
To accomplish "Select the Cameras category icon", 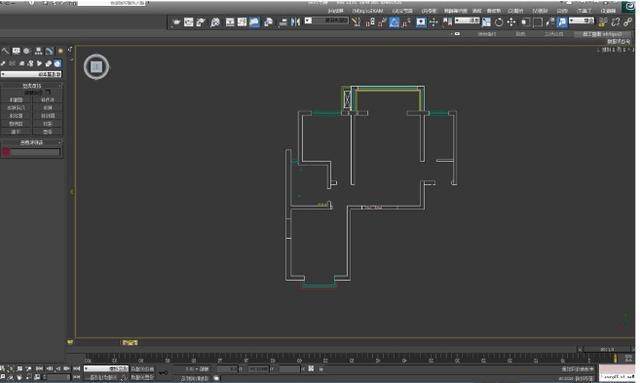I will [30, 63].
